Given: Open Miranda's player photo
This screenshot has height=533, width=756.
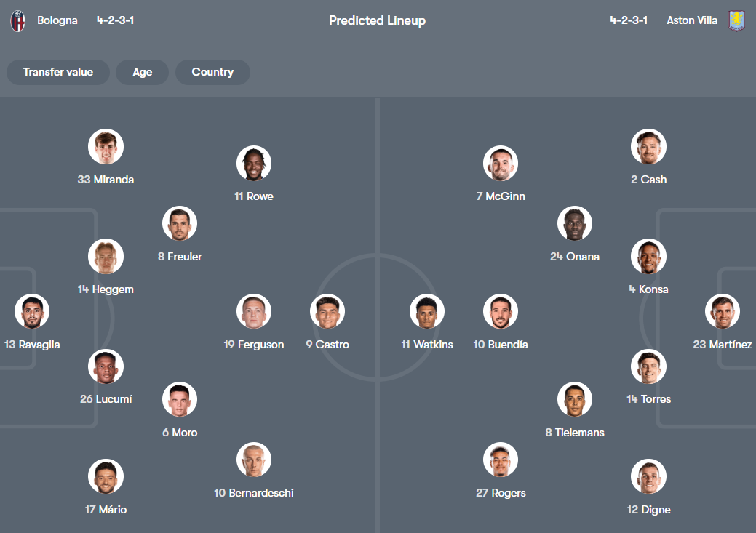Looking at the screenshot, I should pyautogui.click(x=106, y=147).
